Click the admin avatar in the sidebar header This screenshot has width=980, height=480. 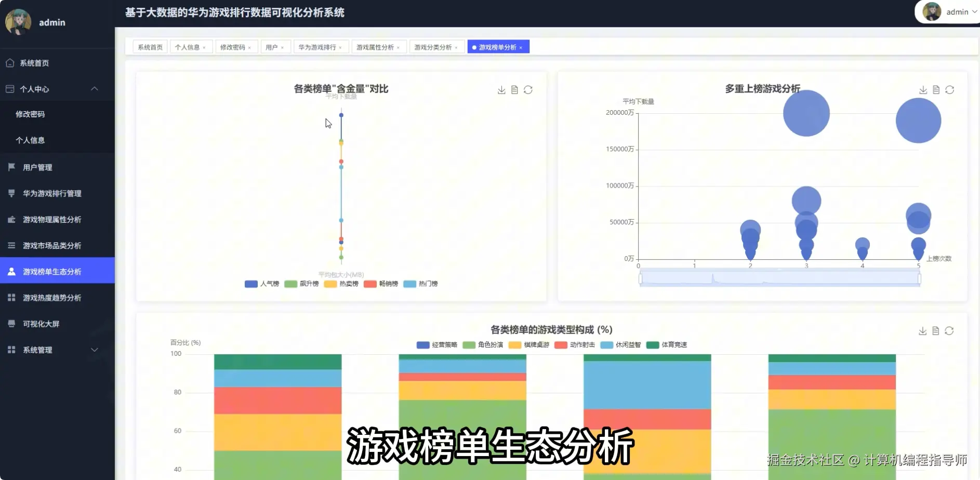click(18, 22)
